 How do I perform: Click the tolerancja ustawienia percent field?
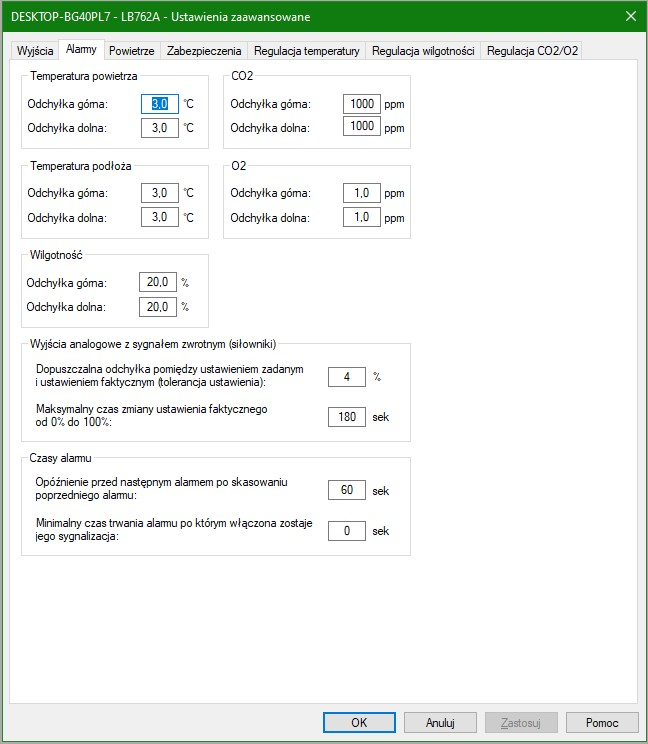click(x=347, y=377)
